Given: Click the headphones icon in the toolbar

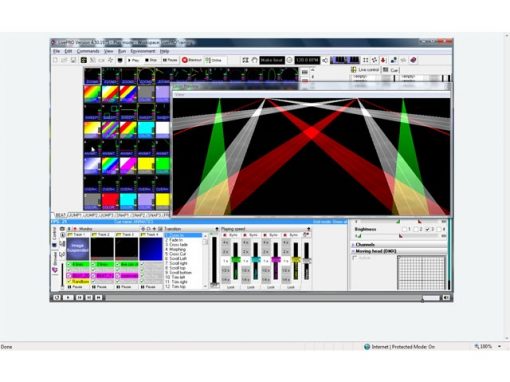Looking at the screenshot, I should pos(254,60).
